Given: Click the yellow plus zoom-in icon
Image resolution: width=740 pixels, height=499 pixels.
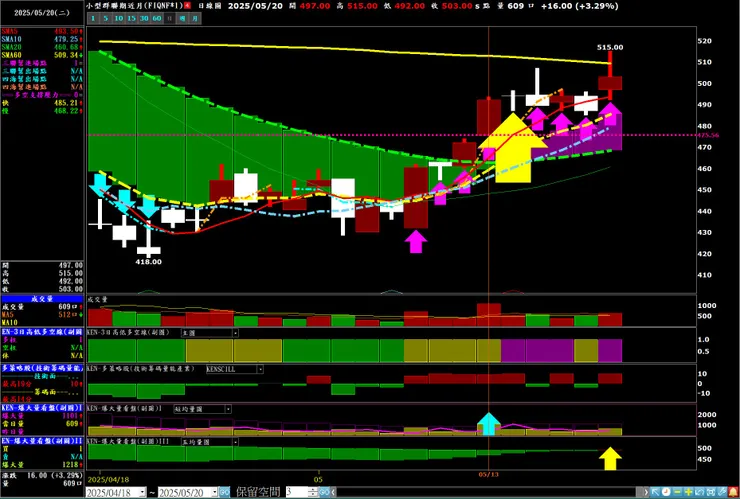Looking at the screenshot, I should pos(689,492).
